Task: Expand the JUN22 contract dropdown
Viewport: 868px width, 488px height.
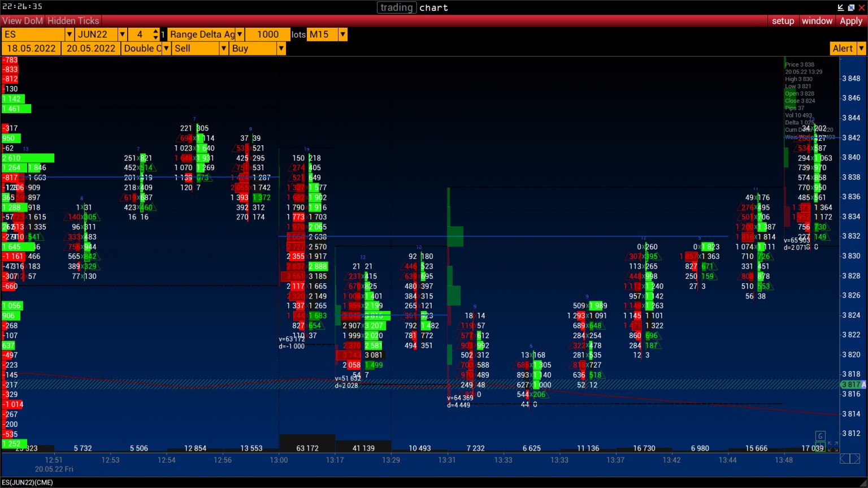Action: pos(122,34)
